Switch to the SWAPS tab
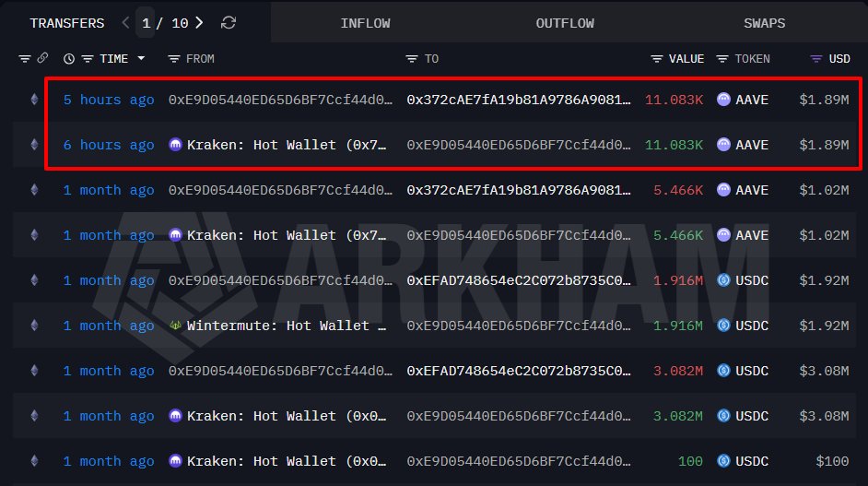The height and width of the screenshot is (486, 868). pyautogui.click(x=765, y=23)
